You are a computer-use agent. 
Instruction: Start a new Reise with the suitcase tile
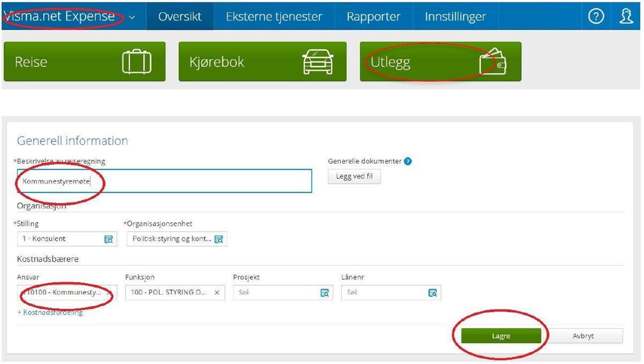click(84, 62)
